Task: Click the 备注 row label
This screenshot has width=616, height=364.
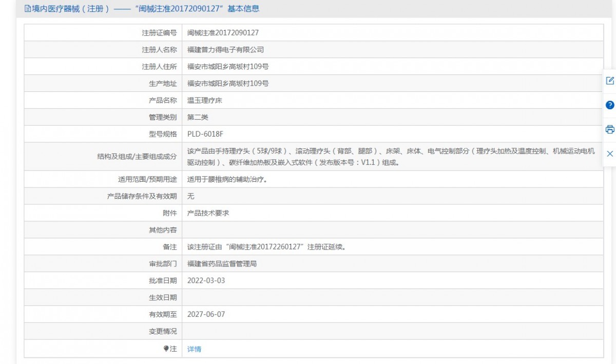Action: [x=170, y=247]
